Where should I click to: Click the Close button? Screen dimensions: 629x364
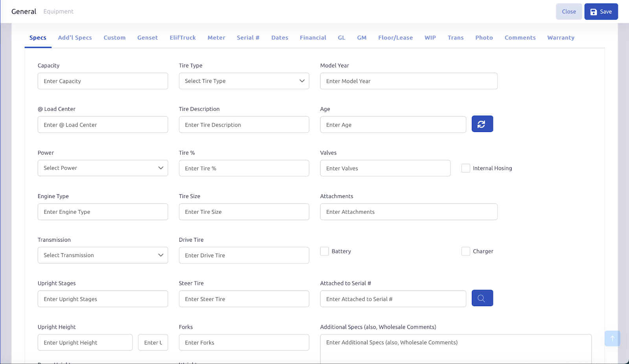pos(569,12)
